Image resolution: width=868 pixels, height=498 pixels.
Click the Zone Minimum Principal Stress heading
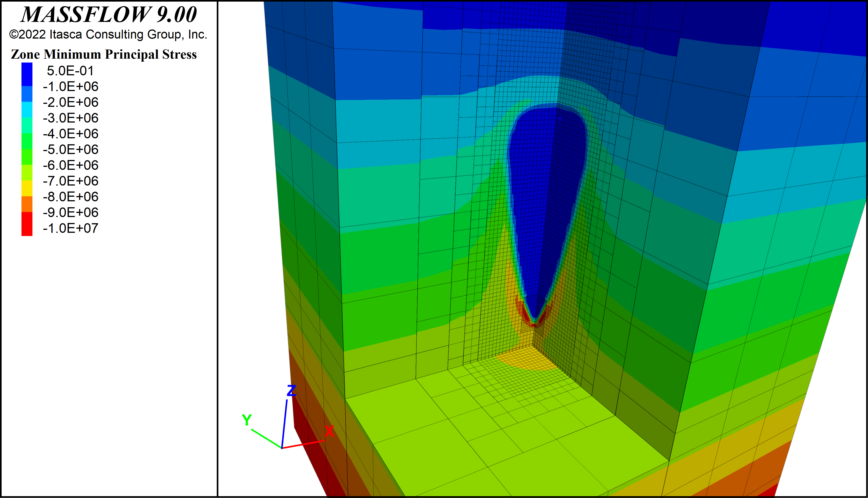(104, 54)
